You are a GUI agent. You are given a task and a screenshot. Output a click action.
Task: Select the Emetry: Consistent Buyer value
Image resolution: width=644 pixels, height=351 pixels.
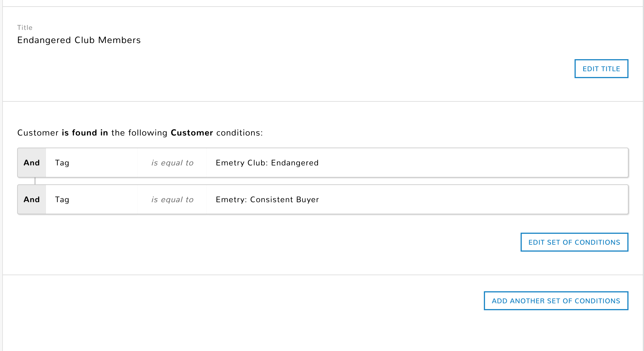(x=267, y=200)
